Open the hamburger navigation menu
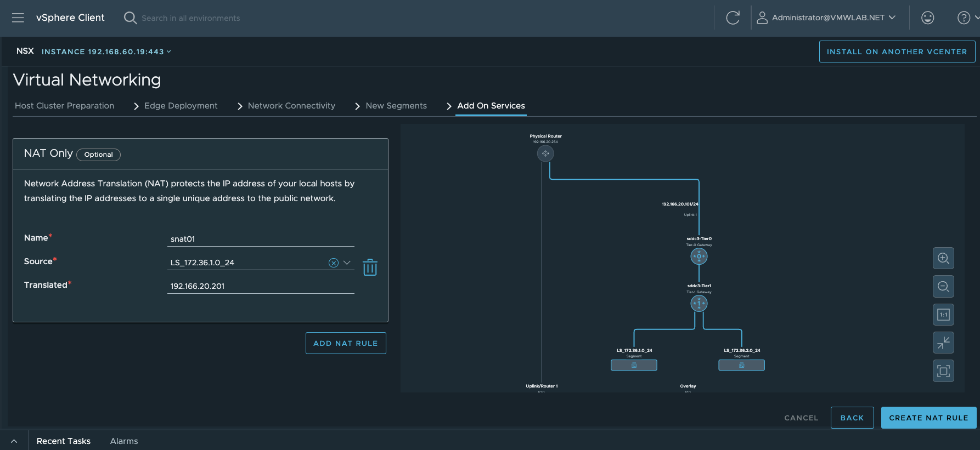 point(18,18)
